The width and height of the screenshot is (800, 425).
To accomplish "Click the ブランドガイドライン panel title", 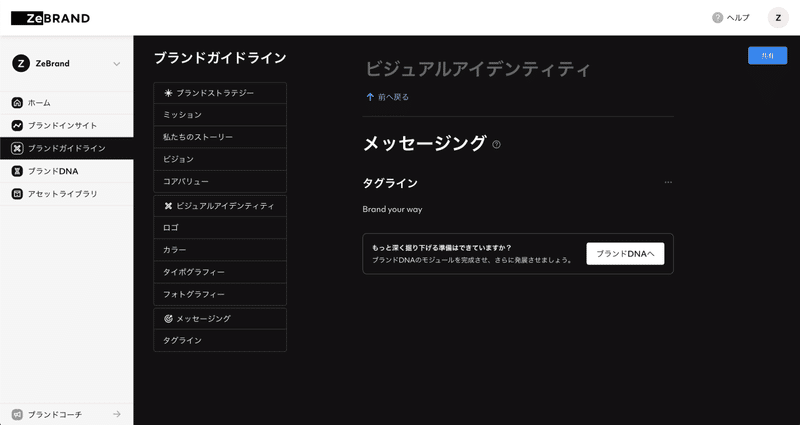I will point(220,58).
